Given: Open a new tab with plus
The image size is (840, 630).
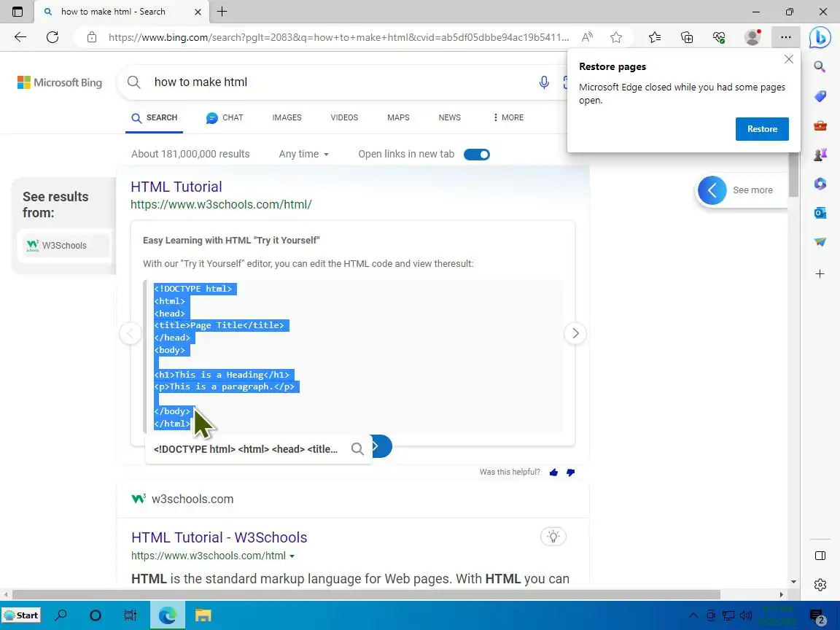Looking at the screenshot, I should pos(222,11).
